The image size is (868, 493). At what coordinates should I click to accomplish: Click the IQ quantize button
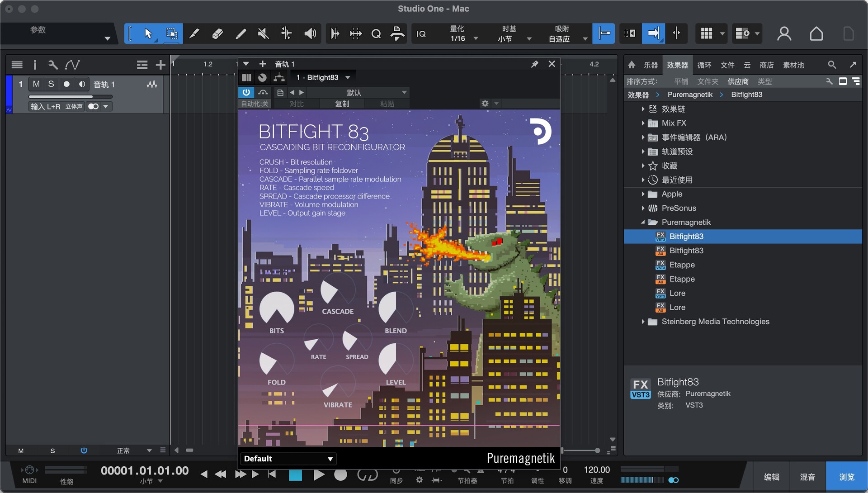tap(421, 34)
